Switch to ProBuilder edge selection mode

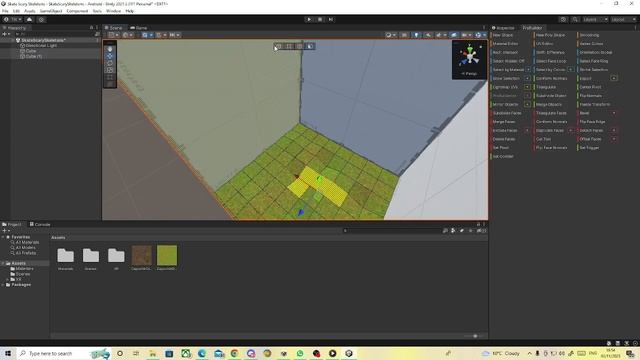click(x=300, y=46)
